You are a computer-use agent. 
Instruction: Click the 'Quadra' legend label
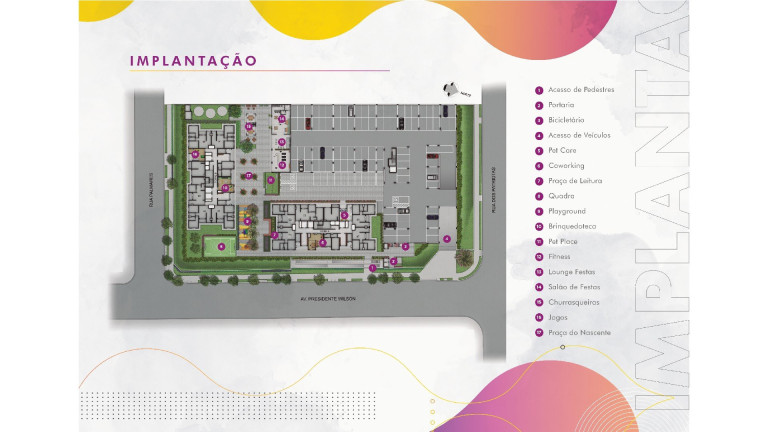tap(561, 196)
